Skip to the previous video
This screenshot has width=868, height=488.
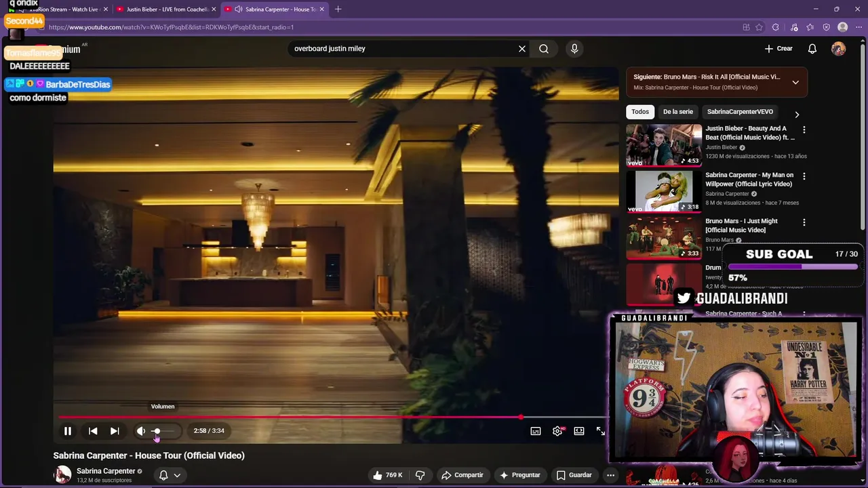click(x=93, y=431)
